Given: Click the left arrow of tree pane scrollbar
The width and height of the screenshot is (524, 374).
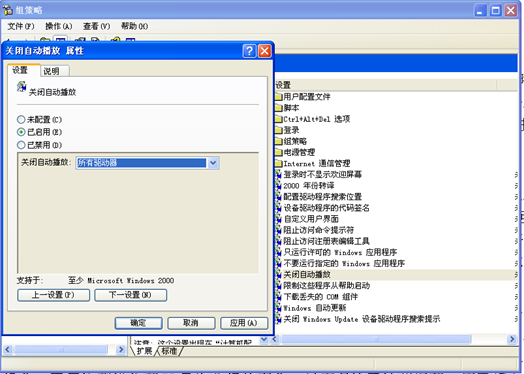Looking at the screenshot, I should point(7,350).
